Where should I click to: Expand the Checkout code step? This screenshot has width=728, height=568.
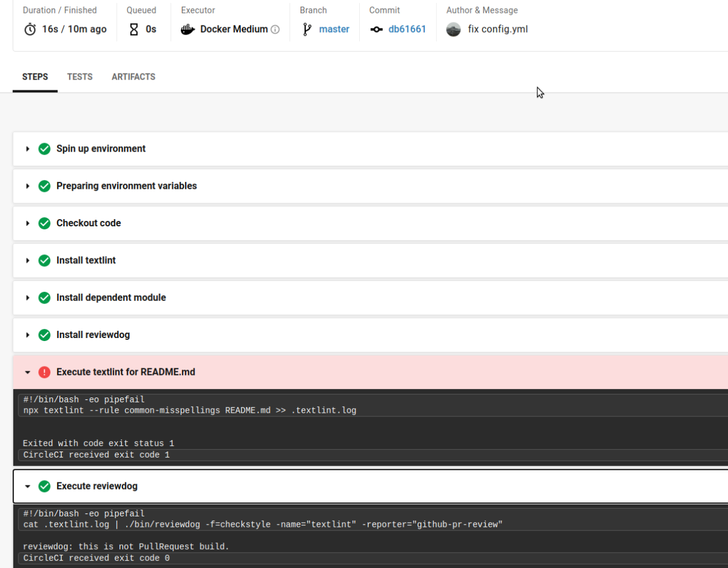(27, 223)
